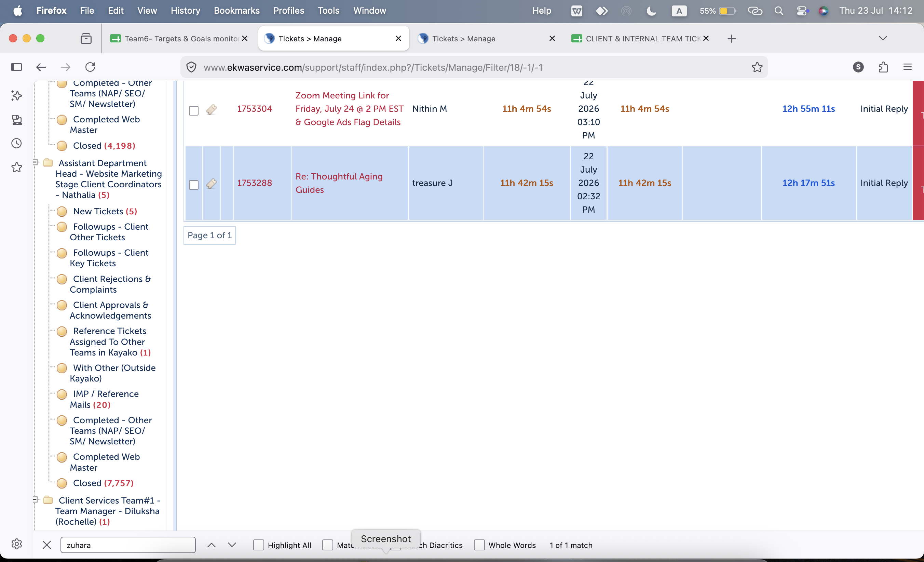This screenshot has height=562, width=924.
Task: Toggle Do Not Disturb moon icon
Action: tap(651, 11)
